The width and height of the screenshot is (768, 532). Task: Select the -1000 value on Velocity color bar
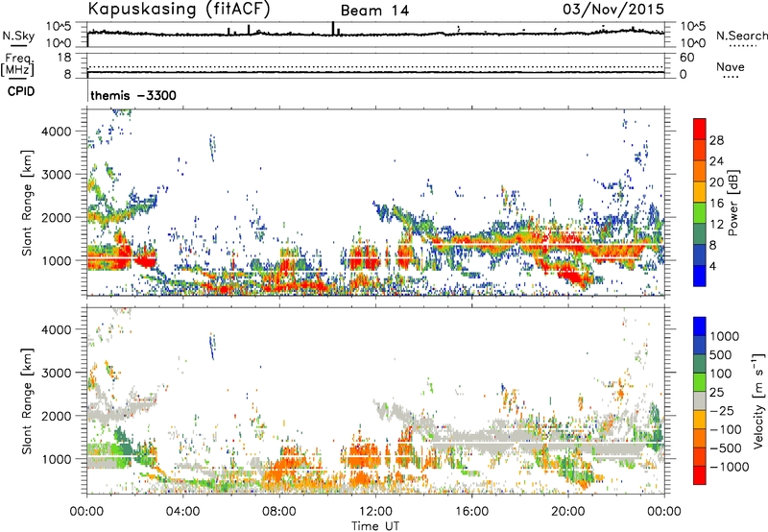click(729, 467)
